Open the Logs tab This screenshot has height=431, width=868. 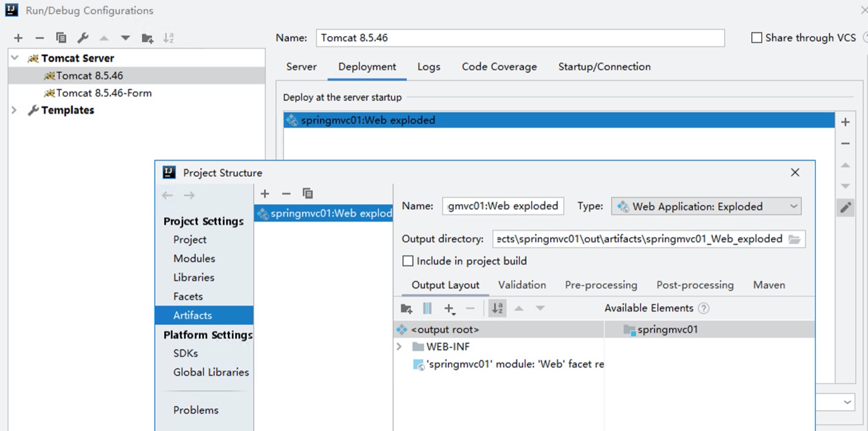(429, 67)
